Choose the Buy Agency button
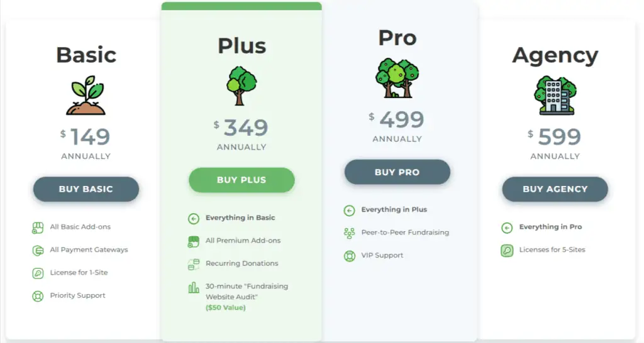The image size is (644, 343). click(x=555, y=189)
